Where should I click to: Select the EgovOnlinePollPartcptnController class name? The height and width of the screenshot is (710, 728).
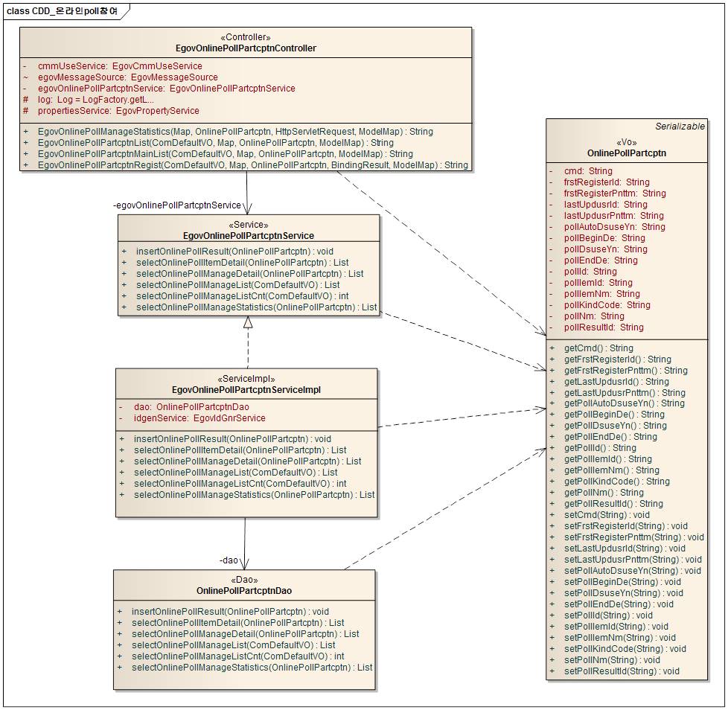pyautogui.click(x=246, y=48)
